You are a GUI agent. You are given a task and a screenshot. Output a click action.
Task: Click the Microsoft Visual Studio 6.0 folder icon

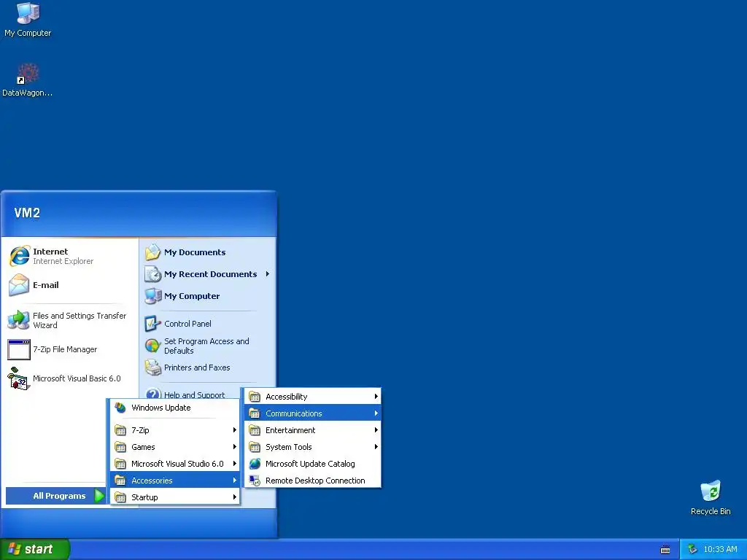120,464
